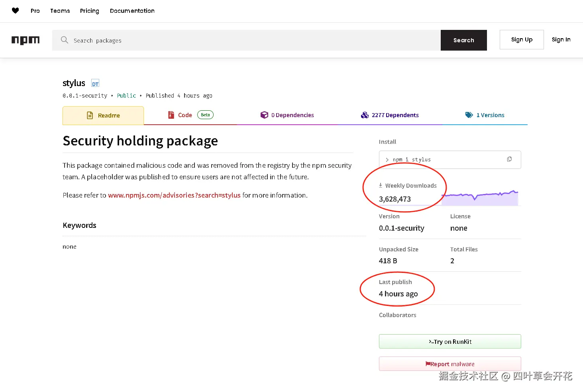Screen dimensions: 583x392
Task: Open the Readme tab
Action: coord(103,116)
